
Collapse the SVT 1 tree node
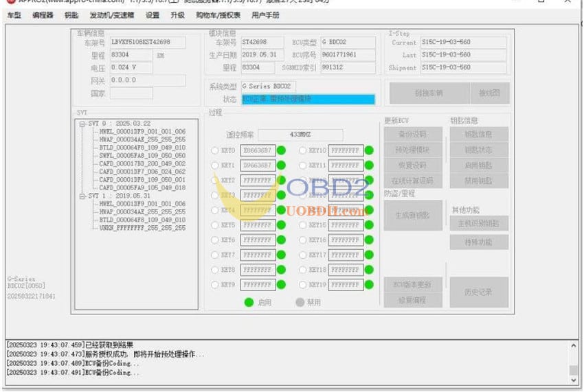tap(82, 196)
